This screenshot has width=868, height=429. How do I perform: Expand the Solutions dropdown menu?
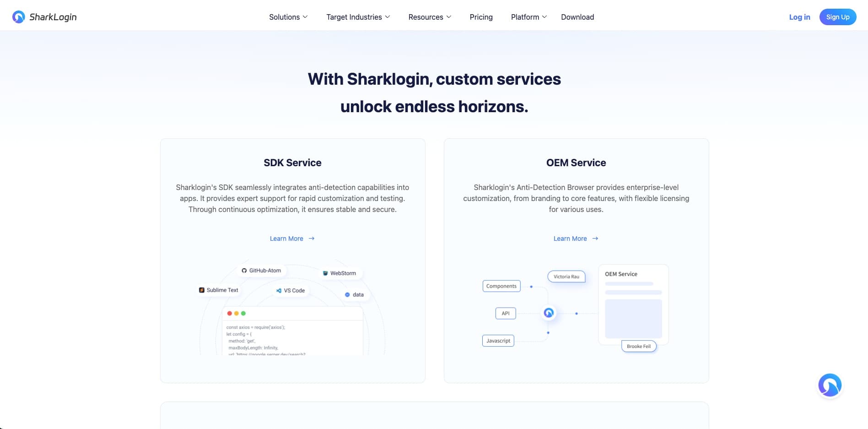pyautogui.click(x=288, y=17)
